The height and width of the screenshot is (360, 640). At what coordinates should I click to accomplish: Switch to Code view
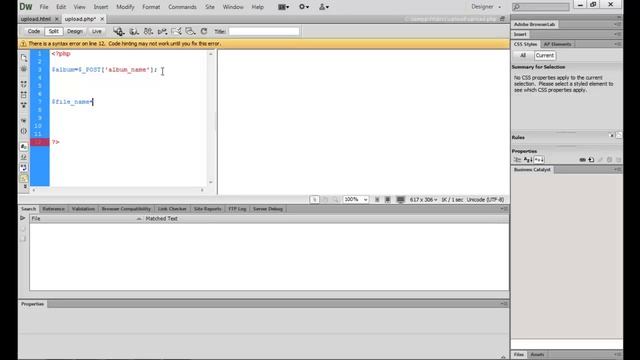(34, 31)
